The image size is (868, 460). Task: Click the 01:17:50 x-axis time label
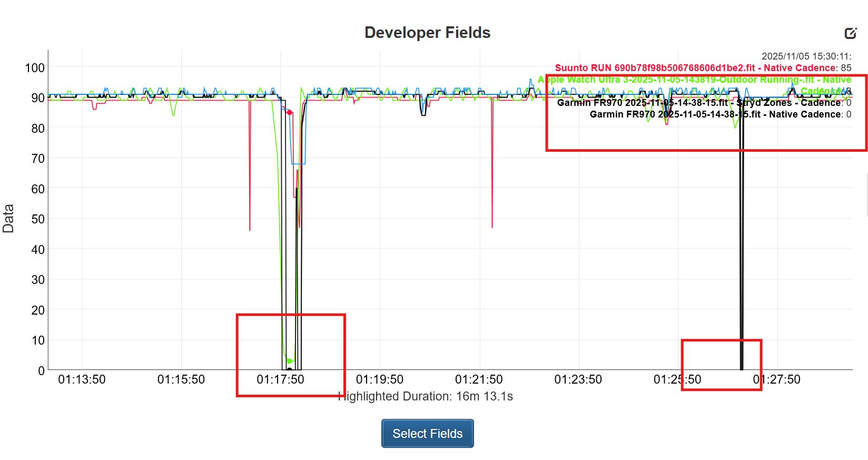280,379
